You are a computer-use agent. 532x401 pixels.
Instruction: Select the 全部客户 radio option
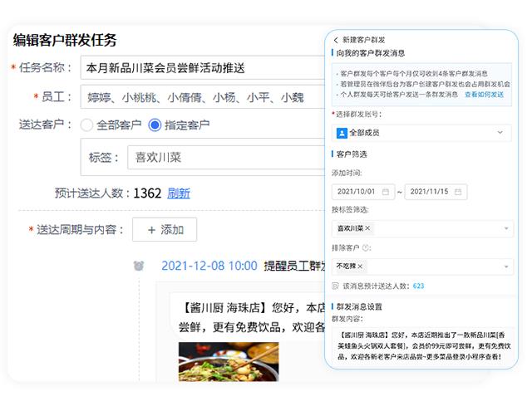(x=86, y=125)
